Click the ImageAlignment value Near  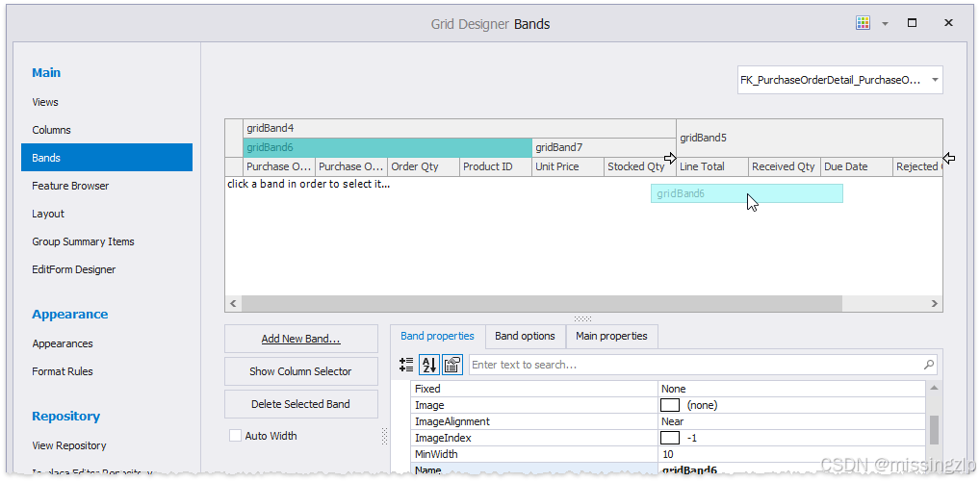(673, 421)
